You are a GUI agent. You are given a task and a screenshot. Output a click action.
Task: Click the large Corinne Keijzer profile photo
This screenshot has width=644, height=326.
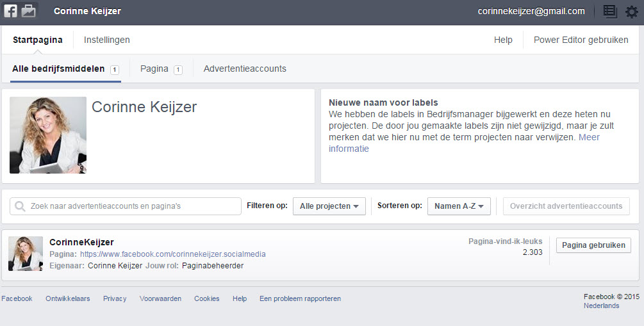(48, 135)
